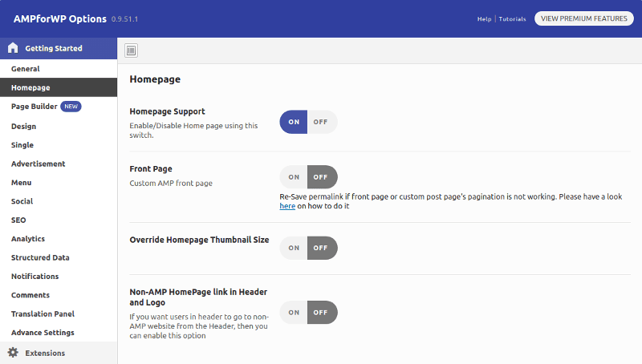Click the expand-all sections icon in toolbar

(131, 51)
